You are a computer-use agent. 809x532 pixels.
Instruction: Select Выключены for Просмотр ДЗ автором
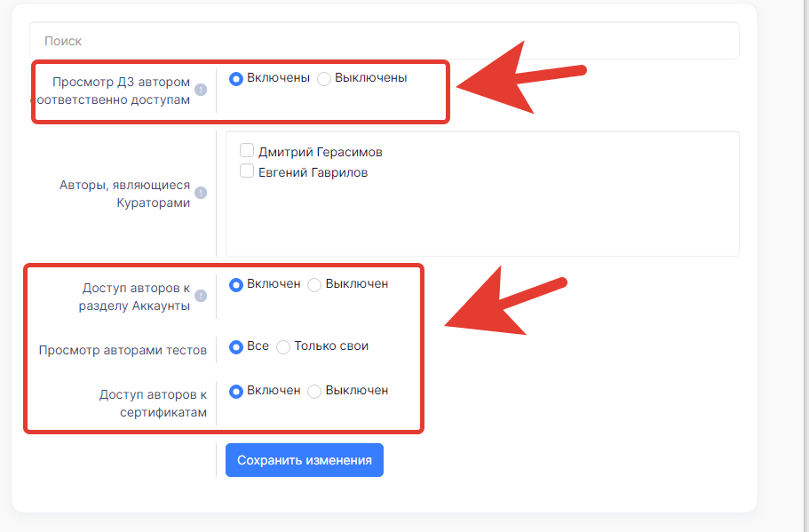point(324,79)
